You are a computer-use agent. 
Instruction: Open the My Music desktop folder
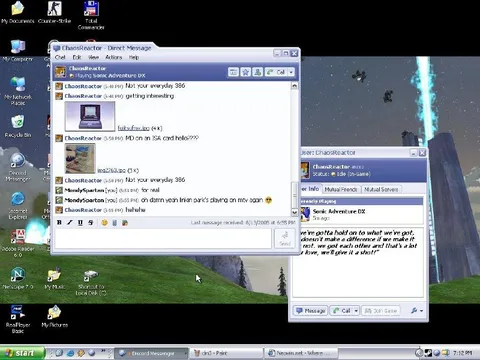tap(54, 278)
